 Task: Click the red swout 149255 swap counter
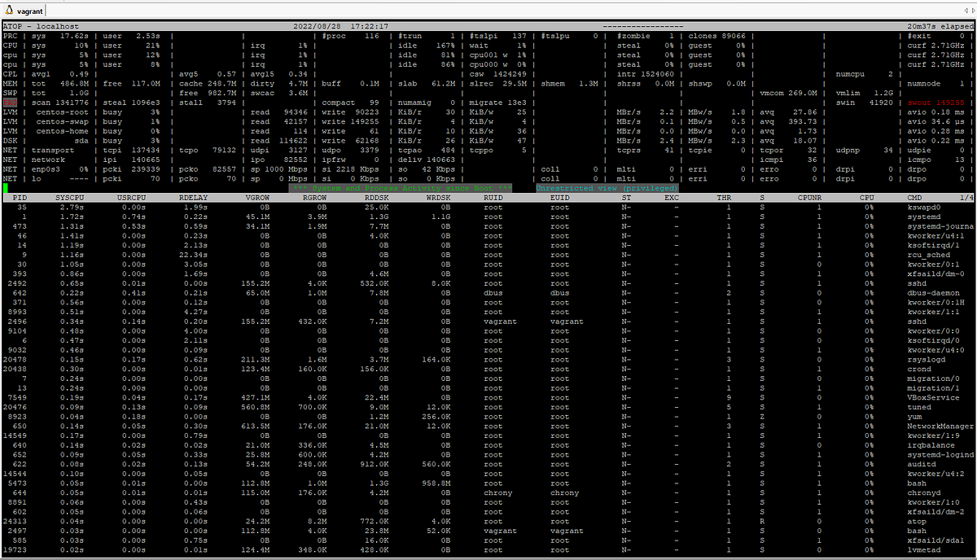[x=935, y=102]
